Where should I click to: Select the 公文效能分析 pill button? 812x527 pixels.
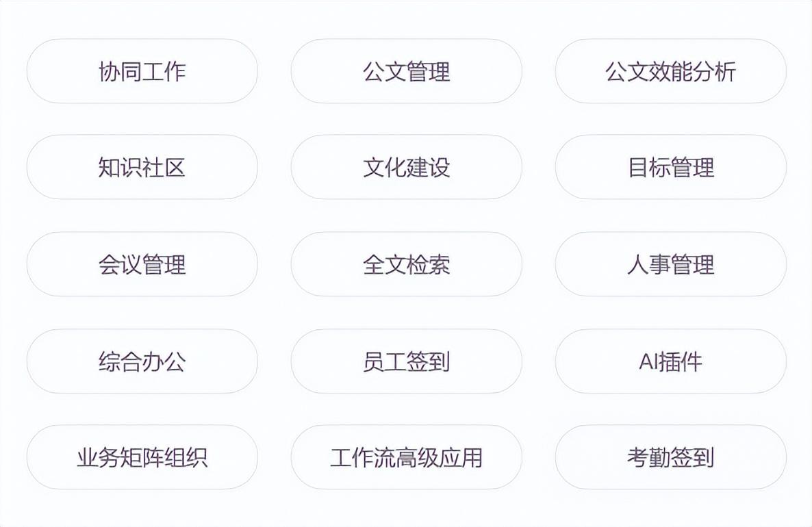click(x=670, y=71)
